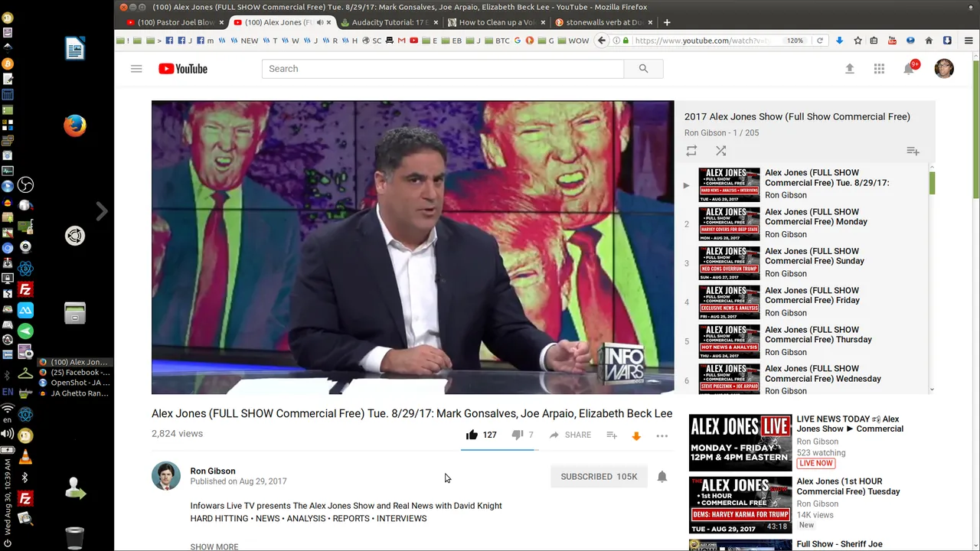980x551 pixels.
Task: Open the YouTube notifications bell
Action: pos(909,69)
